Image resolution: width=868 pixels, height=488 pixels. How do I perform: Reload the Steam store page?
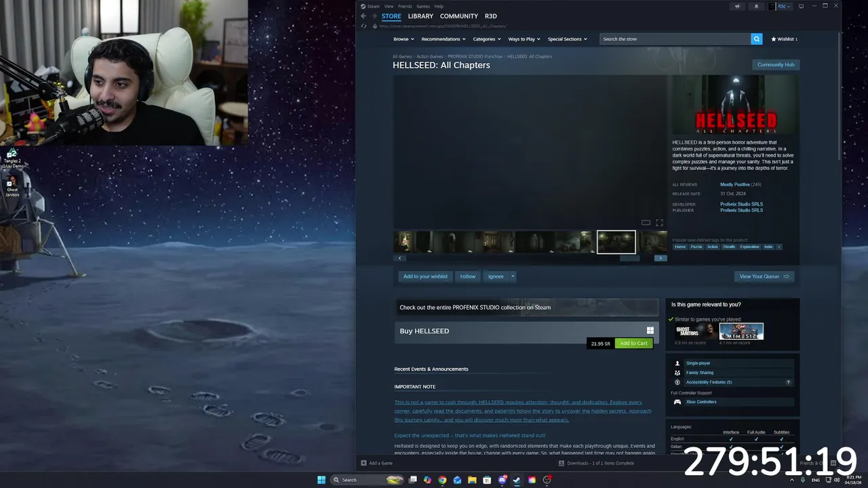coord(364,26)
